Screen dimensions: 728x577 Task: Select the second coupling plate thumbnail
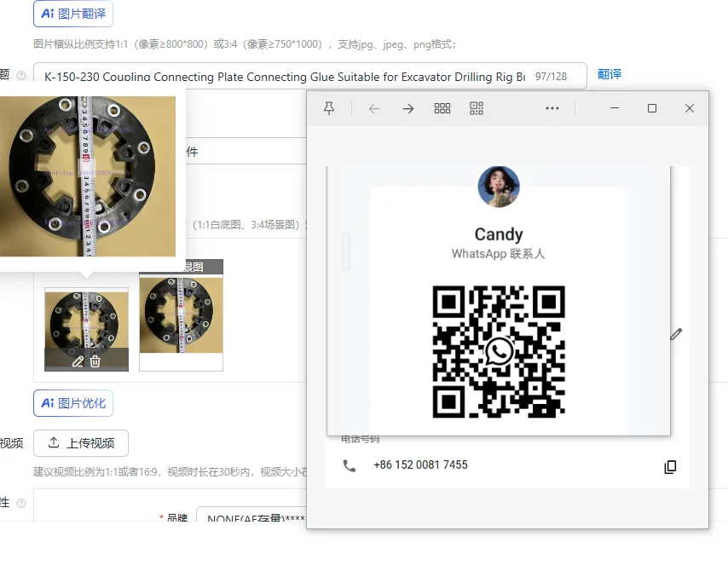pos(181,315)
